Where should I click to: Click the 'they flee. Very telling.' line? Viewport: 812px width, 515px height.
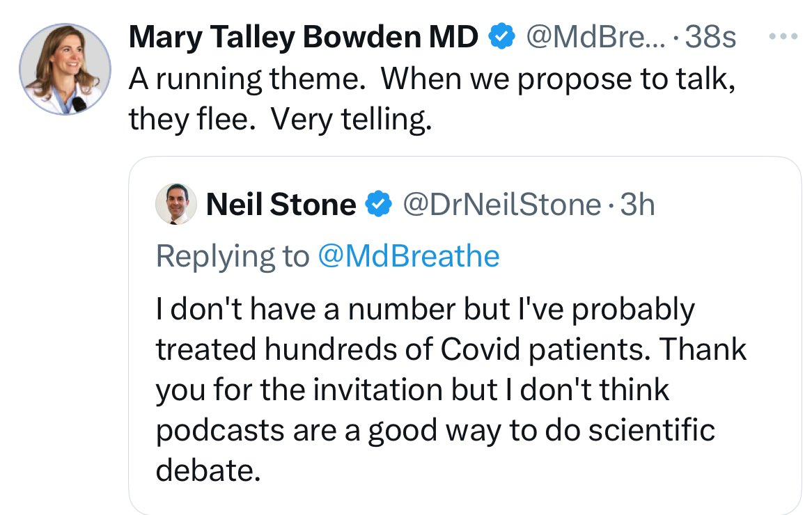[x=280, y=119]
